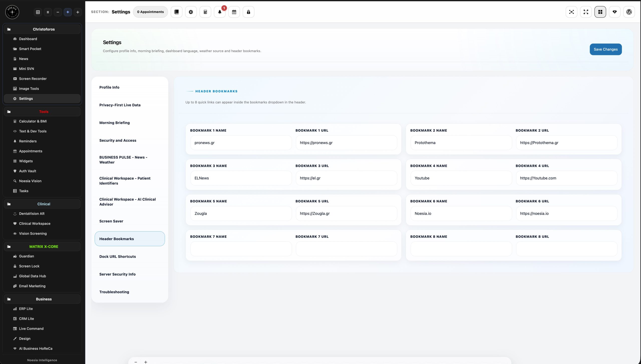Image resolution: width=641 pixels, height=364 pixels.
Task: Click the WordPress icon at top right
Action: point(629,12)
